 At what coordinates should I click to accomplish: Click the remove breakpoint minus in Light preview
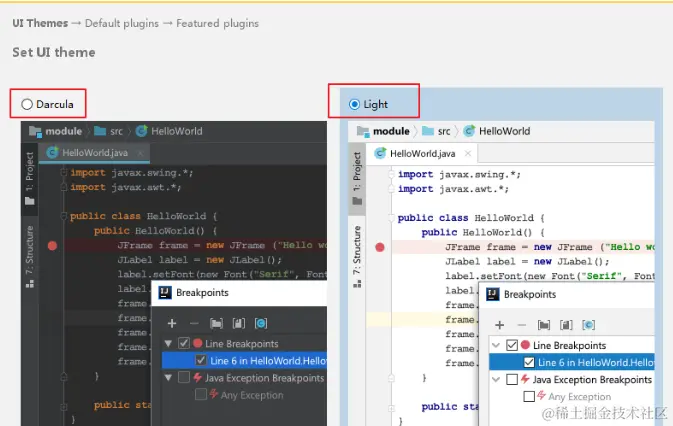[x=521, y=325]
